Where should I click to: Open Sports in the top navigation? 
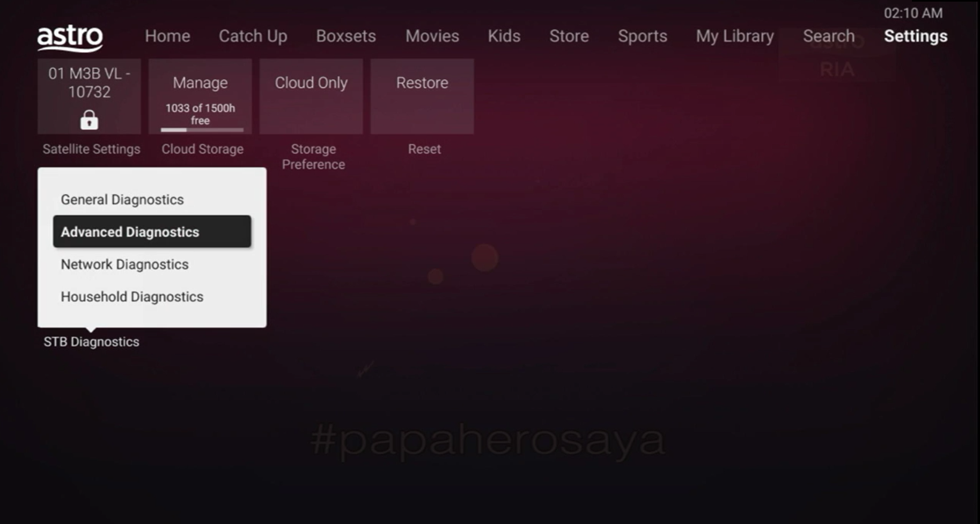tap(643, 36)
